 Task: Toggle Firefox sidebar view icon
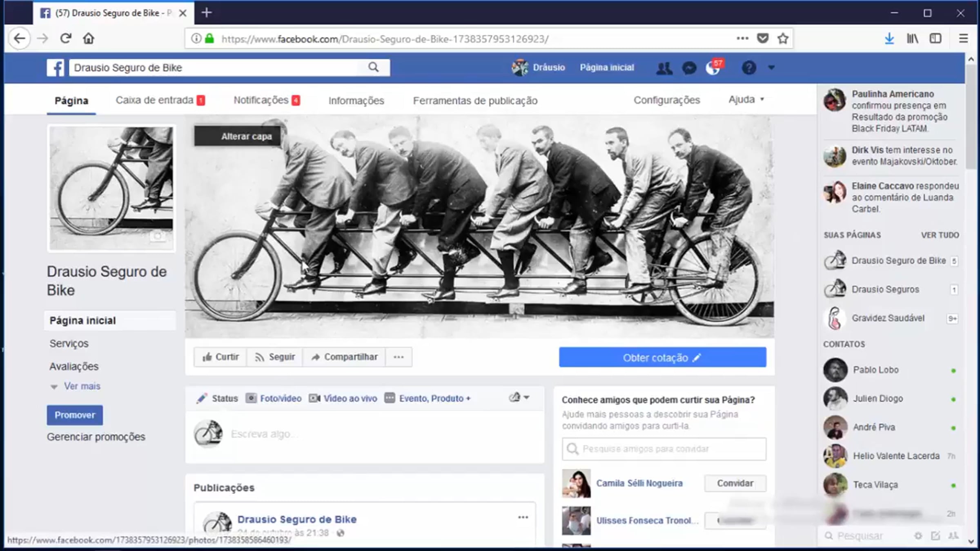(x=935, y=39)
